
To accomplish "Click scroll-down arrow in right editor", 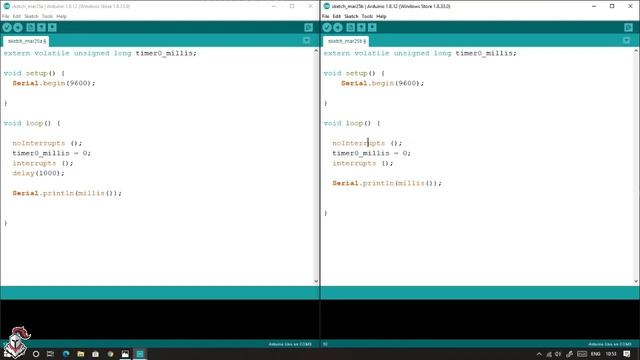I will 636,281.
